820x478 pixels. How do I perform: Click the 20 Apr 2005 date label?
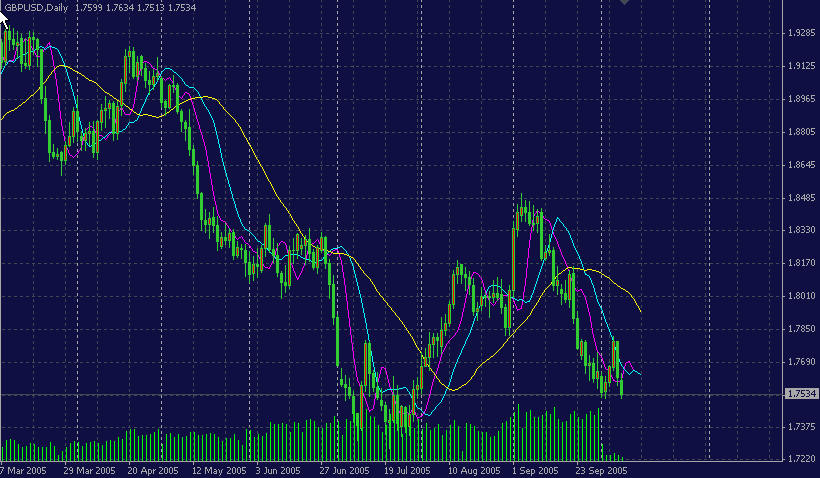point(153,471)
